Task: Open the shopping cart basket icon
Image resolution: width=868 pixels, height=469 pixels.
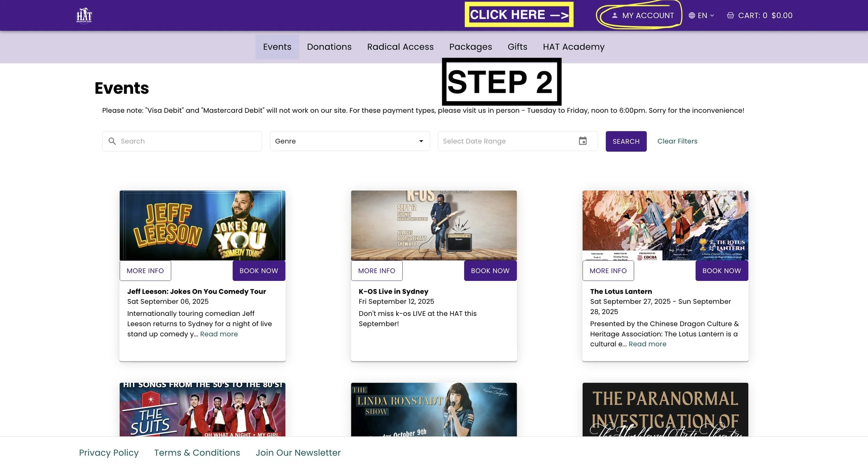Action: (730, 16)
